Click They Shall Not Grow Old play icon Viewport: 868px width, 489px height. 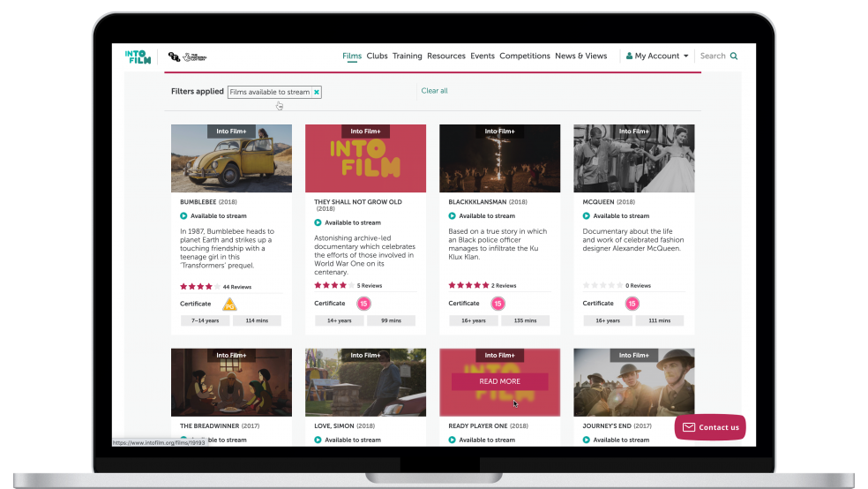coord(318,222)
